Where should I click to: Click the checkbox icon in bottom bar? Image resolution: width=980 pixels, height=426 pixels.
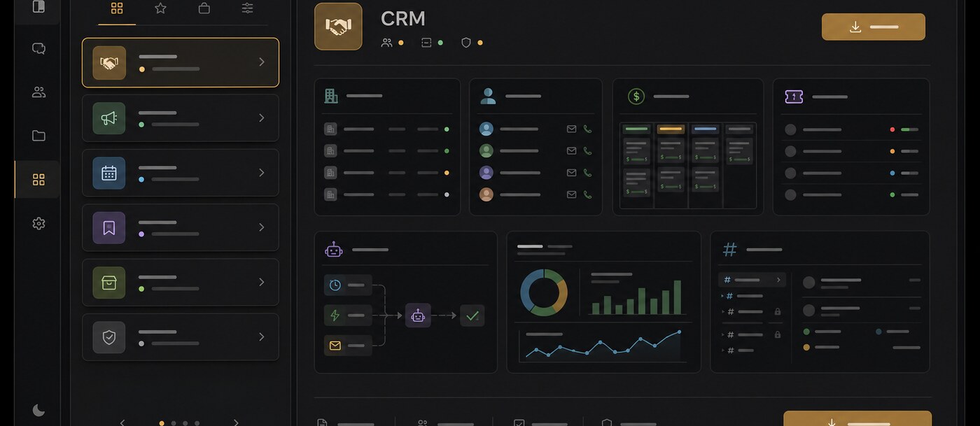click(519, 423)
